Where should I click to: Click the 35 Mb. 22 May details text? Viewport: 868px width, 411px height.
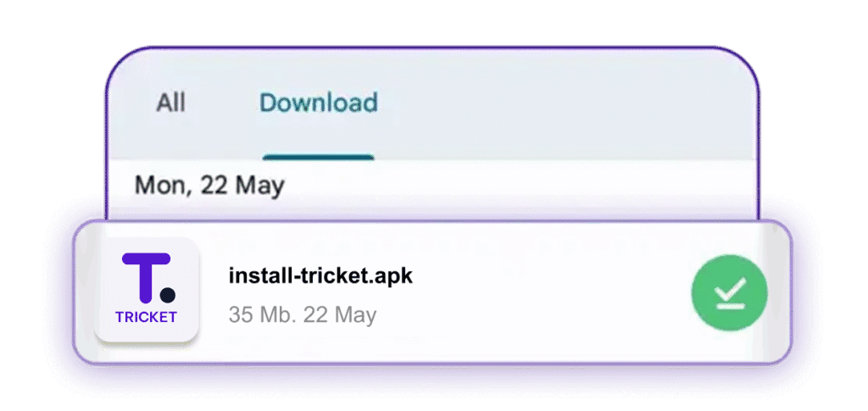point(303,314)
